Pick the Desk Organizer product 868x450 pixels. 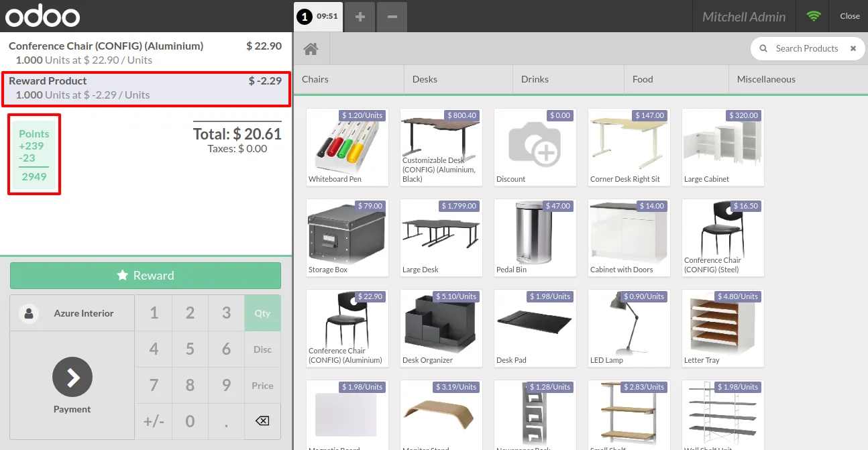tap(441, 329)
